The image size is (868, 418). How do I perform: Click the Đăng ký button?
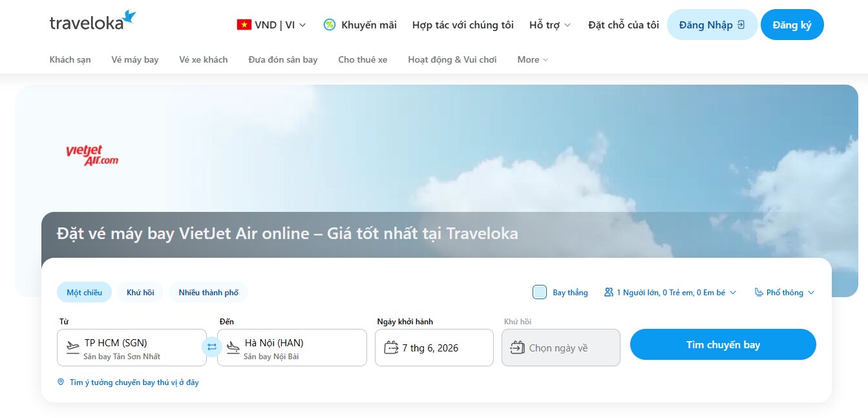click(792, 25)
